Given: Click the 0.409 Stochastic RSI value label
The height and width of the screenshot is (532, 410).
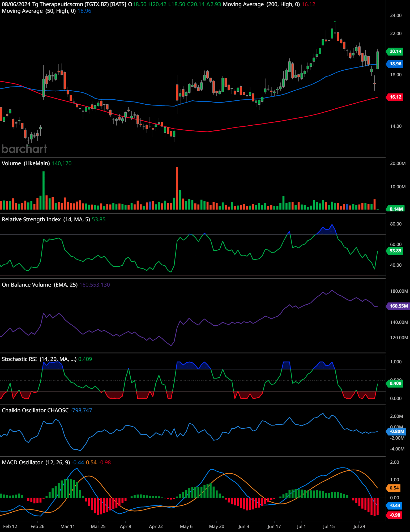Looking at the screenshot, I should tap(395, 384).
